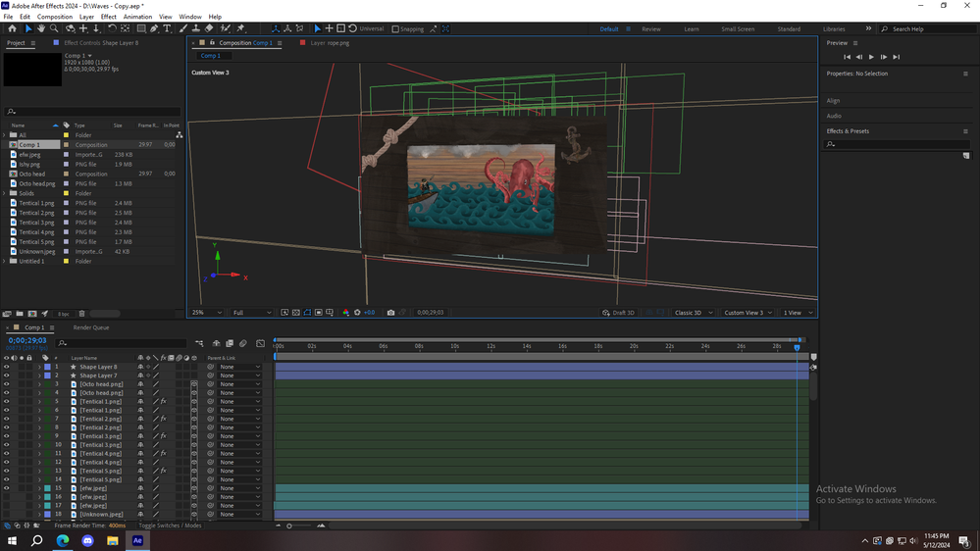Select the Clone Stamp tool
The width and height of the screenshot is (980, 551).
(195, 28)
